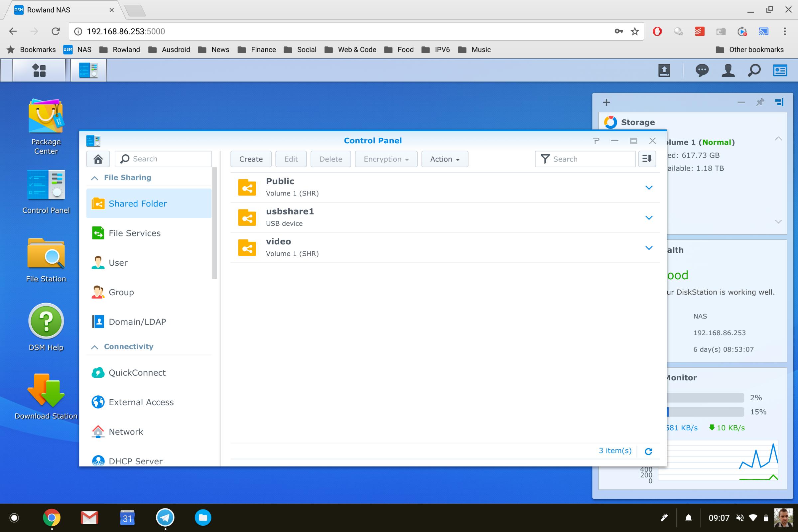Open Package Center desktop icon
This screenshot has width=798, height=532.
tap(46, 127)
